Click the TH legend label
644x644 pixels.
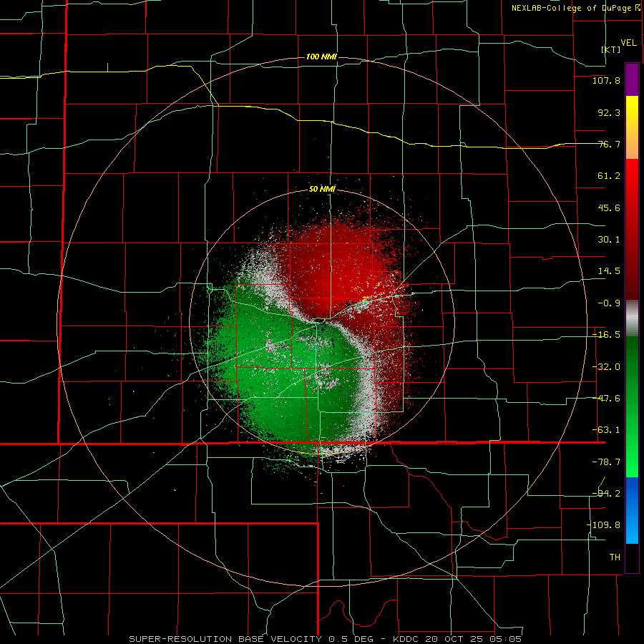(615, 557)
